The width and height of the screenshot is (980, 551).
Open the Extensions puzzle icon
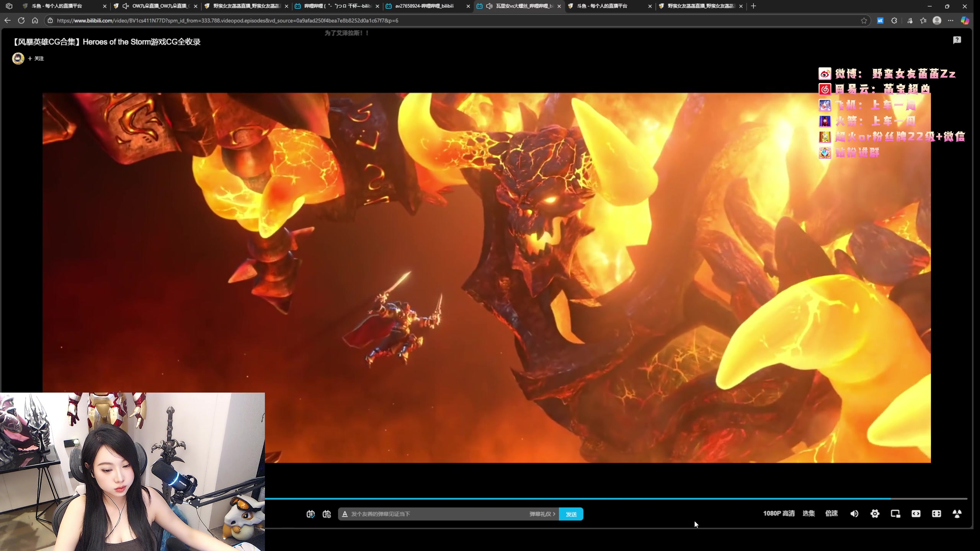894,21
